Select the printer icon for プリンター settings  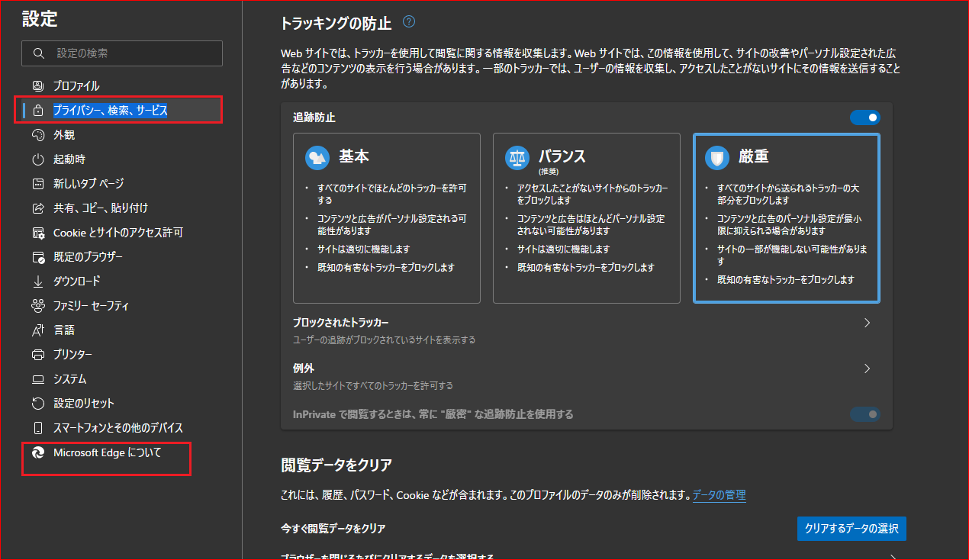[37, 354]
